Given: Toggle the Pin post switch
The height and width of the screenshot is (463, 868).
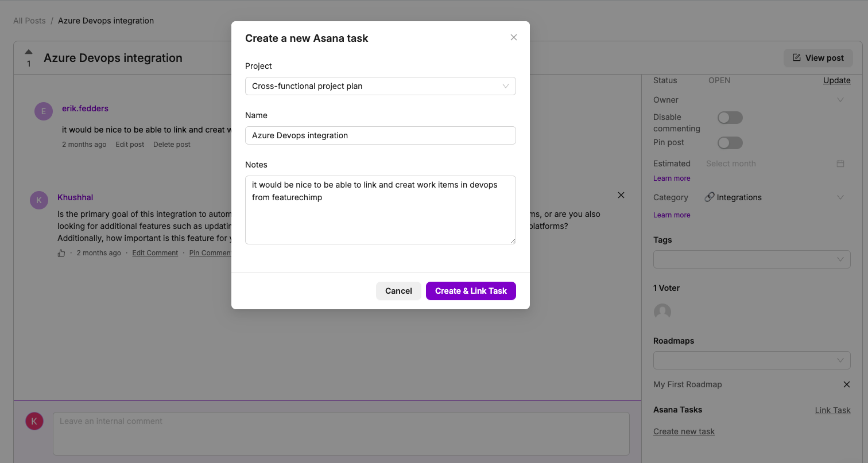Looking at the screenshot, I should 730,143.
